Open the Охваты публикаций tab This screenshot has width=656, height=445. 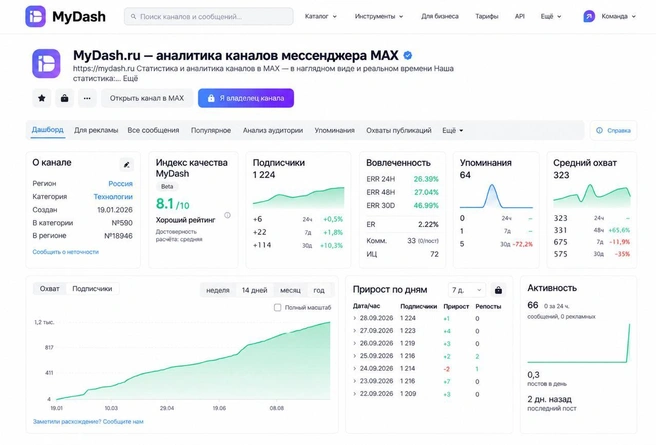pos(399,130)
